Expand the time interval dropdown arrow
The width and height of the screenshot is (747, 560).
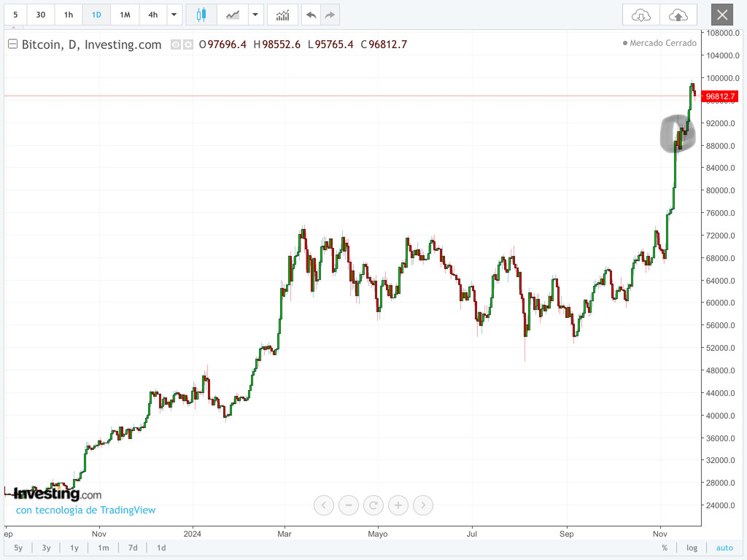coord(174,15)
